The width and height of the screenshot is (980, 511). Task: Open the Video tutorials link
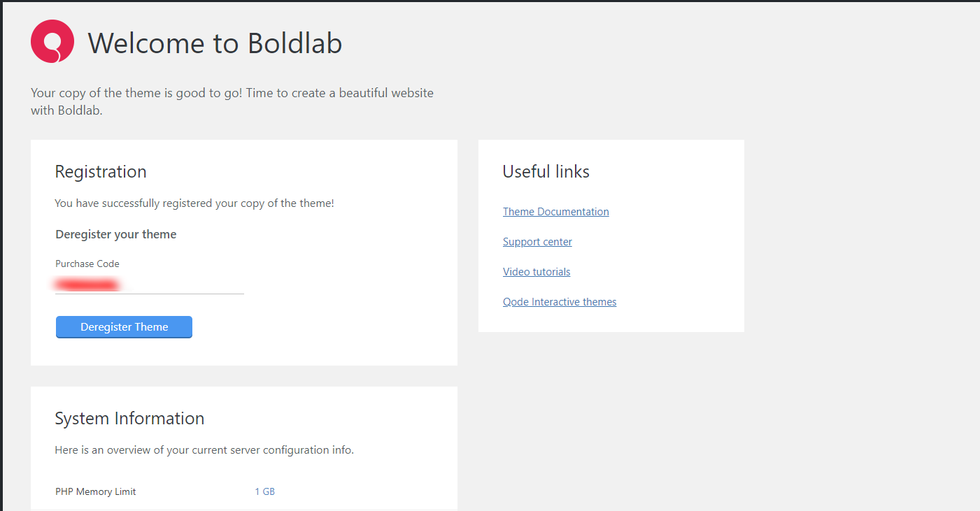point(537,272)
